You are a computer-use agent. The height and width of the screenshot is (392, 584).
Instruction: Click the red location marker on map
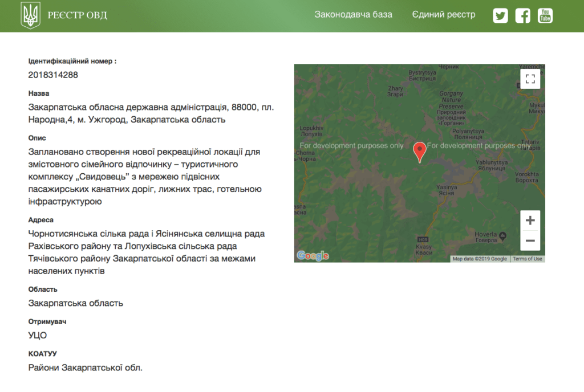(x=419, y=151)
